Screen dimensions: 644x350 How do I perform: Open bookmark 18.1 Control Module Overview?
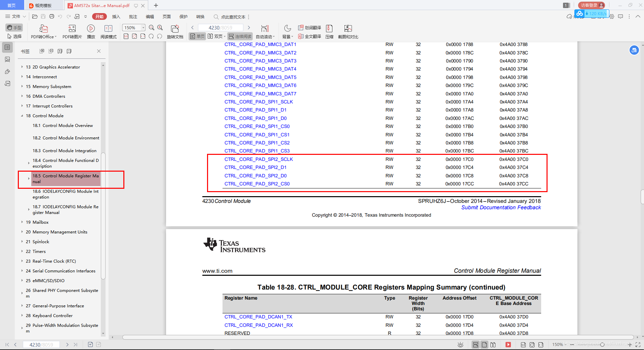pos(63,125)
